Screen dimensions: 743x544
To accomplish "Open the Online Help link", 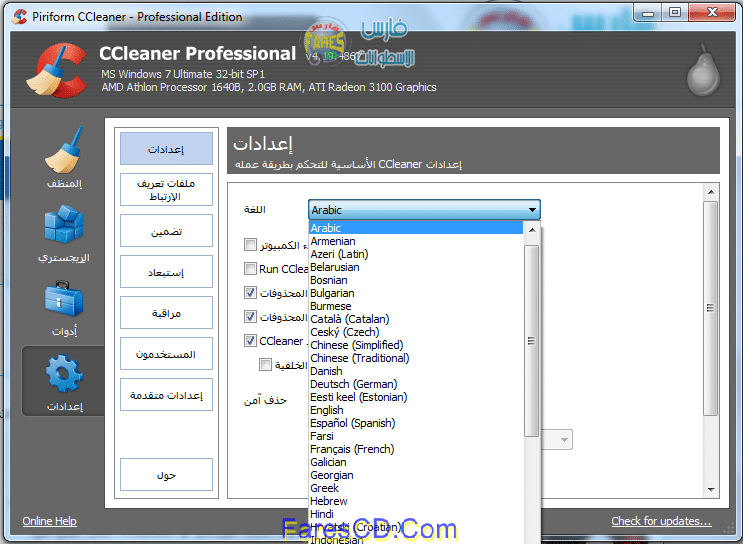I will tap(49, 521).
